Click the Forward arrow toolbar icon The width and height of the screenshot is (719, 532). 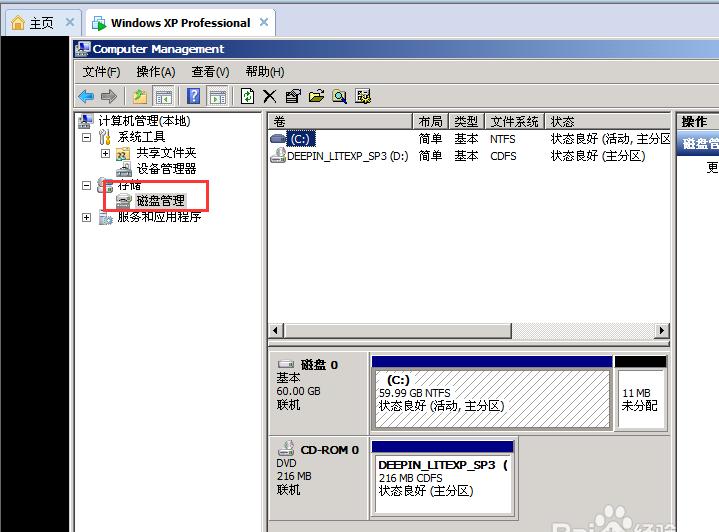pos(109,96)
